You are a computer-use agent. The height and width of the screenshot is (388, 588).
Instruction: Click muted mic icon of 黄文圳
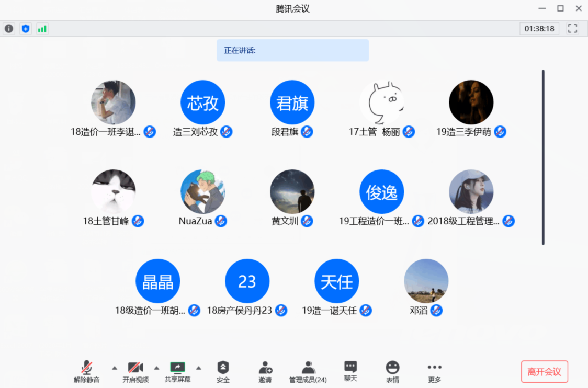point(307,221)
